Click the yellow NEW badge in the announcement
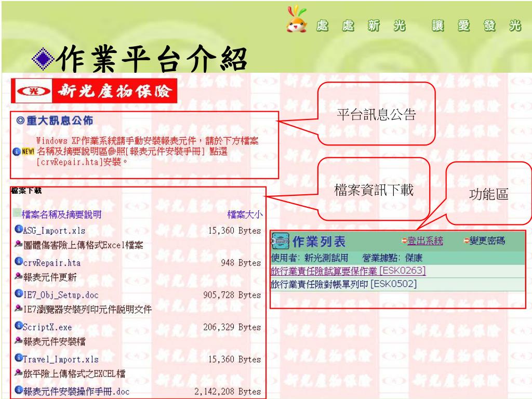 pyautogui.click(x=28, y=151)
